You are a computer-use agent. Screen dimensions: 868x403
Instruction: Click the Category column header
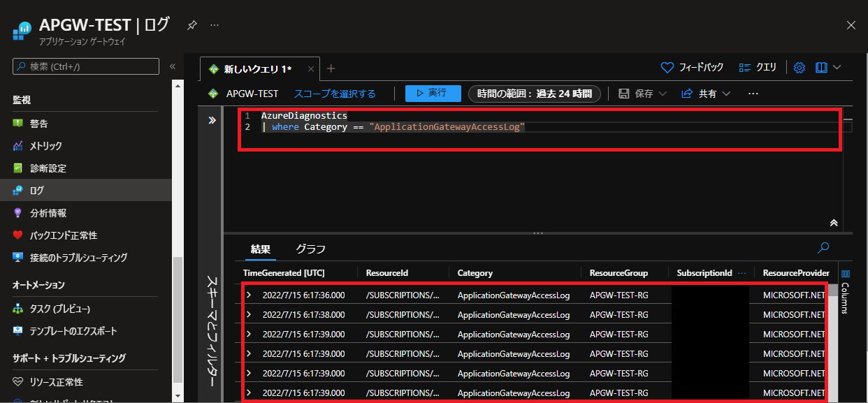tap(475, 272)
